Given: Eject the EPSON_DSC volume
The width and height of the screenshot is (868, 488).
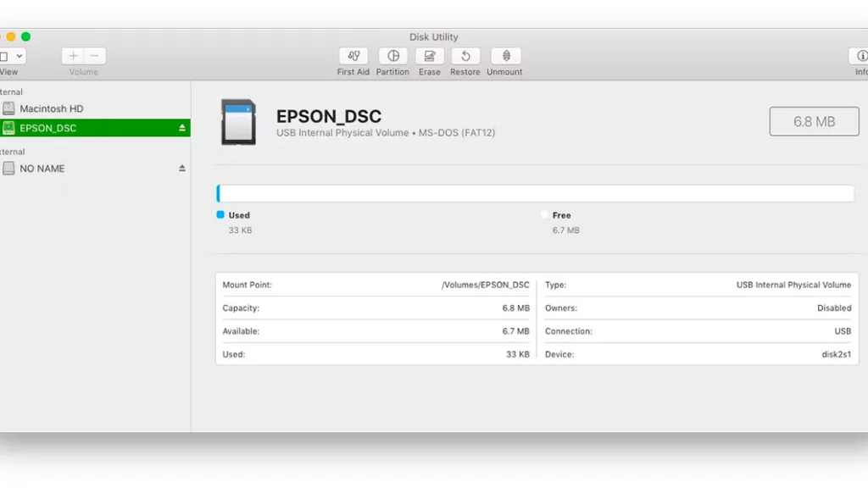Looking at the screenshot, I should (182, 128).
